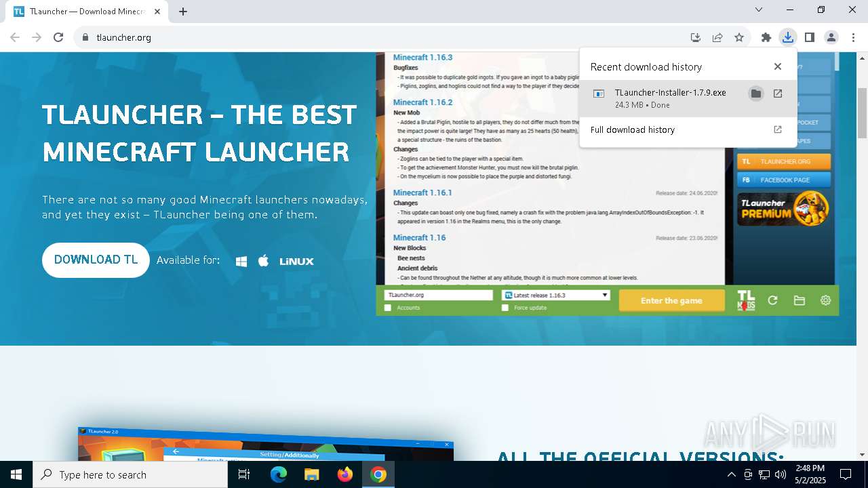Click the install app icon in address bar
This screenshot has width=868, height=488.
(x=695, y=37)
